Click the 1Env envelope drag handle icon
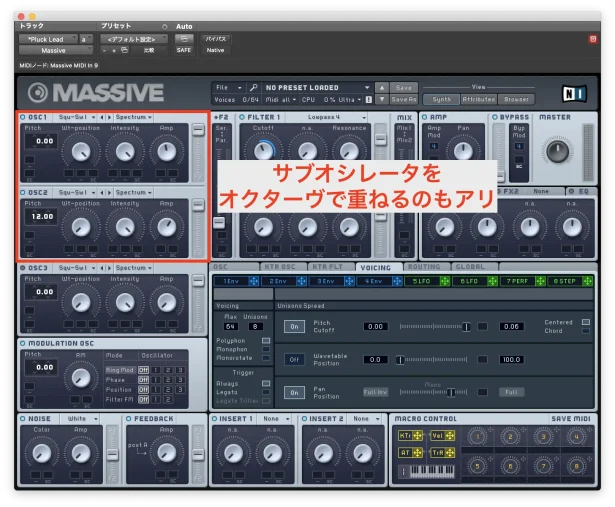615x507 pixels. 251,282
